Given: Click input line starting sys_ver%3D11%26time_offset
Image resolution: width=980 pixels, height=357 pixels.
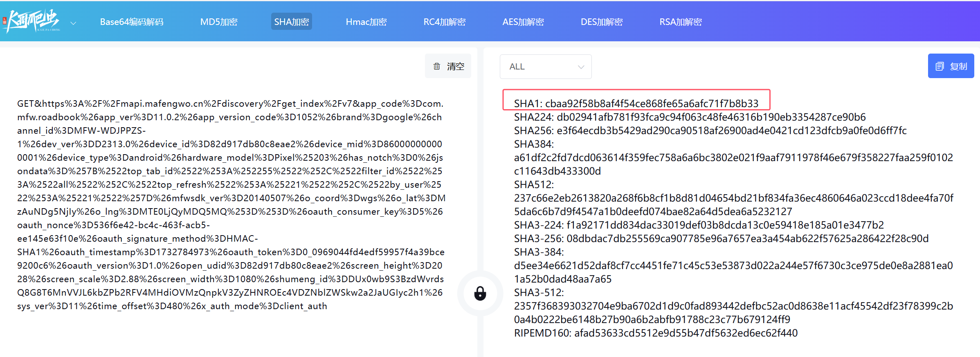Looking at the screenshot, I should (172, 306).
